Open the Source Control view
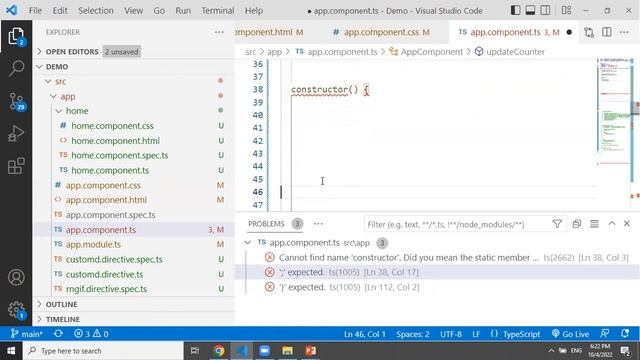 coord(16,101)
